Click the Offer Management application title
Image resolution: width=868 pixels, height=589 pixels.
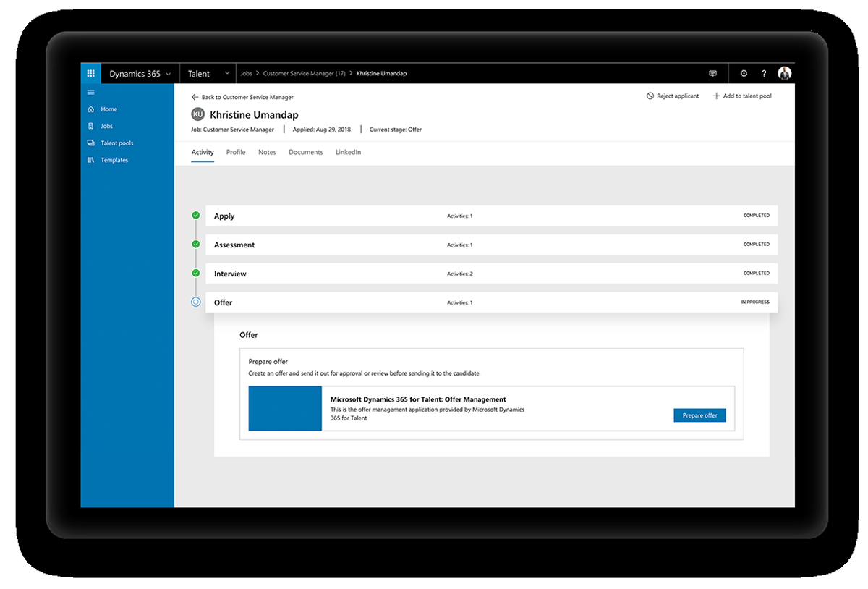(418, 399)
